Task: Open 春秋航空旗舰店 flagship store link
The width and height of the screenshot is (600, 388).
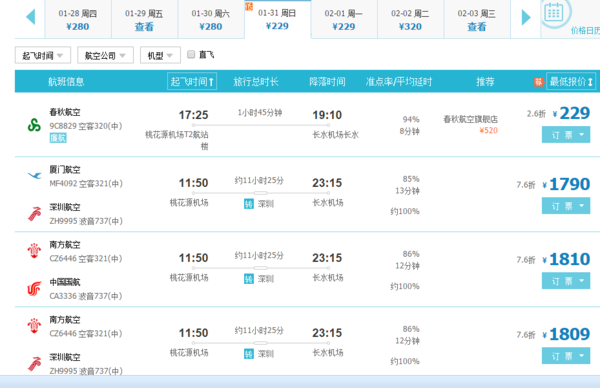Action: coord(471,119)
